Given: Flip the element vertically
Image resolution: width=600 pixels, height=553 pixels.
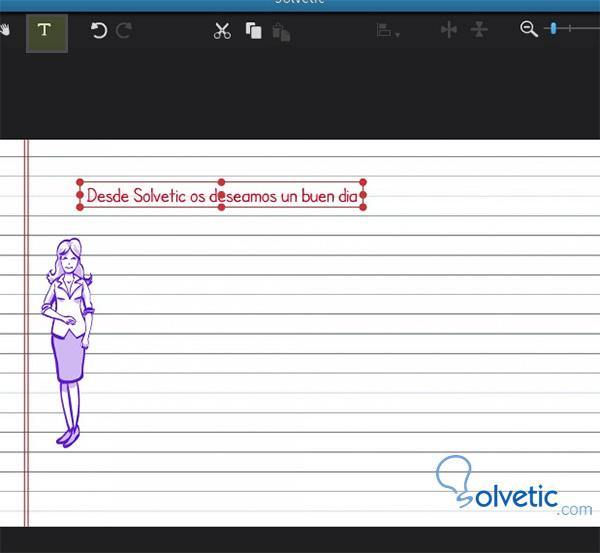Looking at the screenshot, I should (x=479, y=29).
